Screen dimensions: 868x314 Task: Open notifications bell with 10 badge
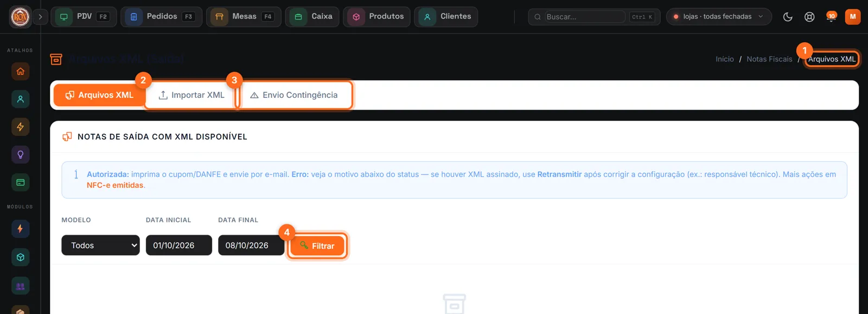tap(831, 17)
